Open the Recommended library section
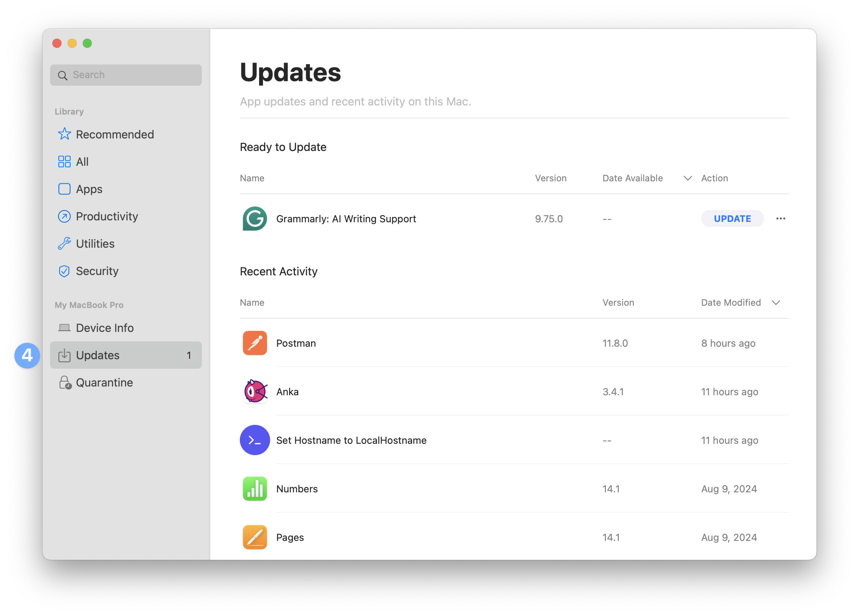The width and height of the screenshot is (859, 616). coord(115,134)
